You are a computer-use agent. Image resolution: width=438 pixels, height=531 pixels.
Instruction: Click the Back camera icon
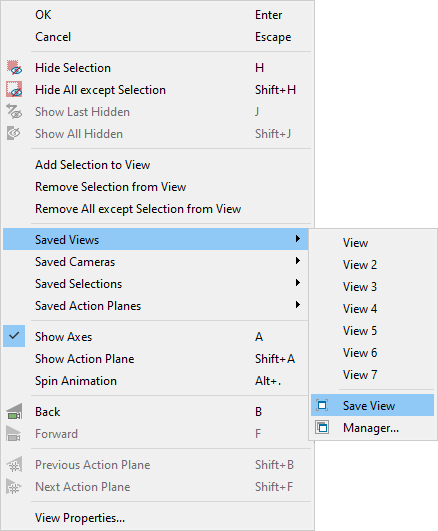click(14, 412)
